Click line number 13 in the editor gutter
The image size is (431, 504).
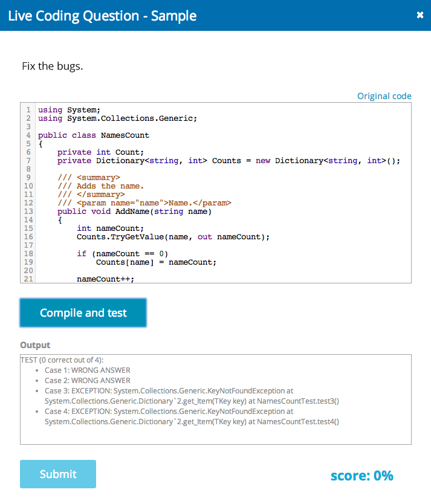28,212
